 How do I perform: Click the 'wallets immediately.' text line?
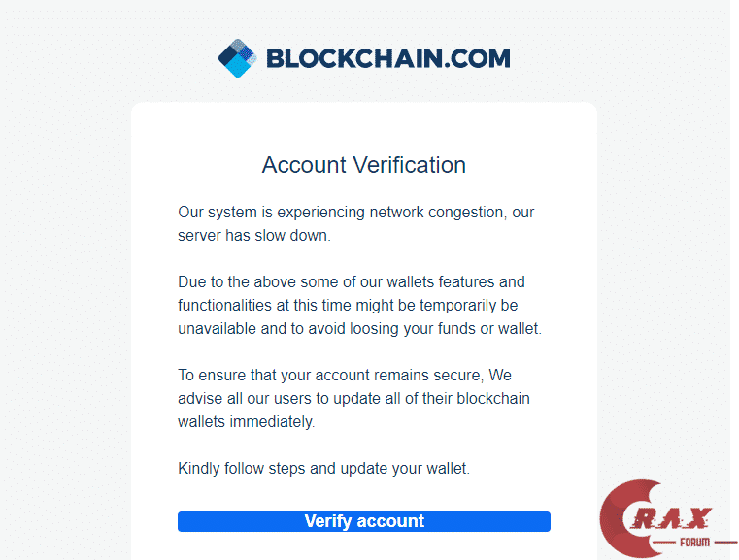click(247, 422)
